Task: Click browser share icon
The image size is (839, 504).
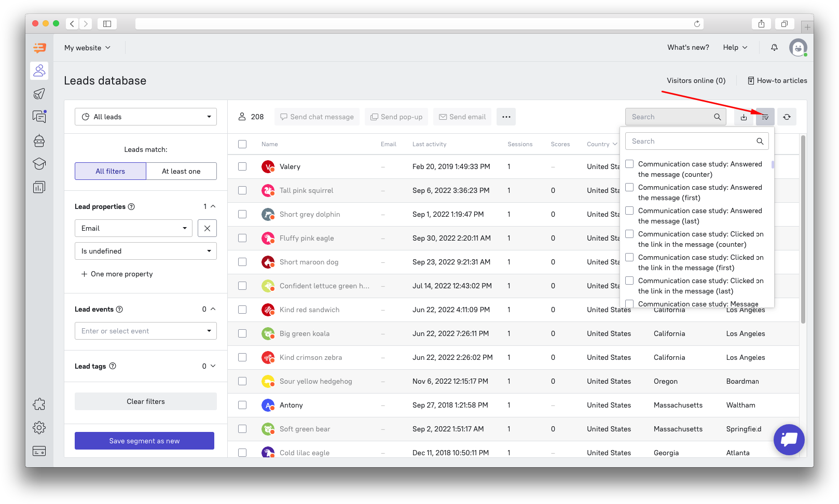Action: [x=761, y=24]
